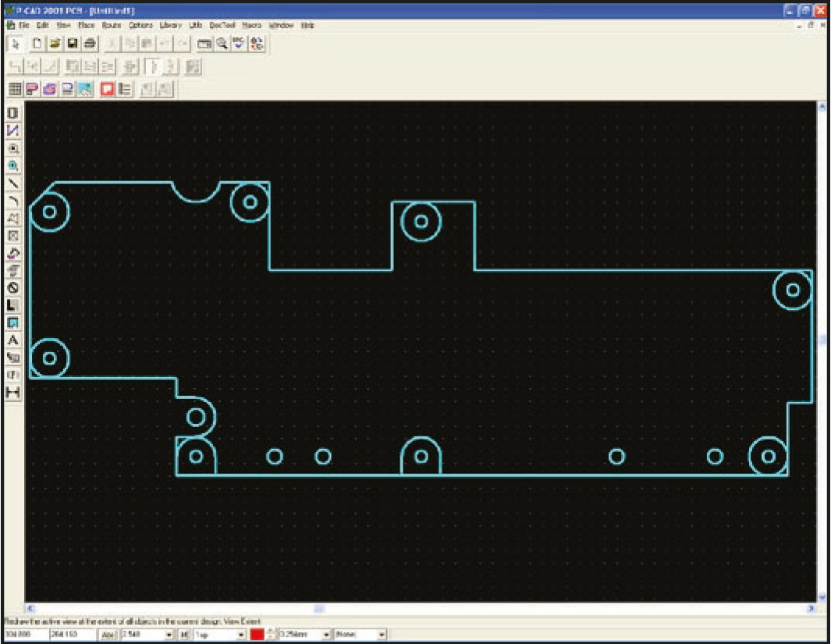Select the Place Component tool in side toolbar
Image resolution: width=831 pixels, height=644 pixels.
pyautogui.click(x=13, y=113)
